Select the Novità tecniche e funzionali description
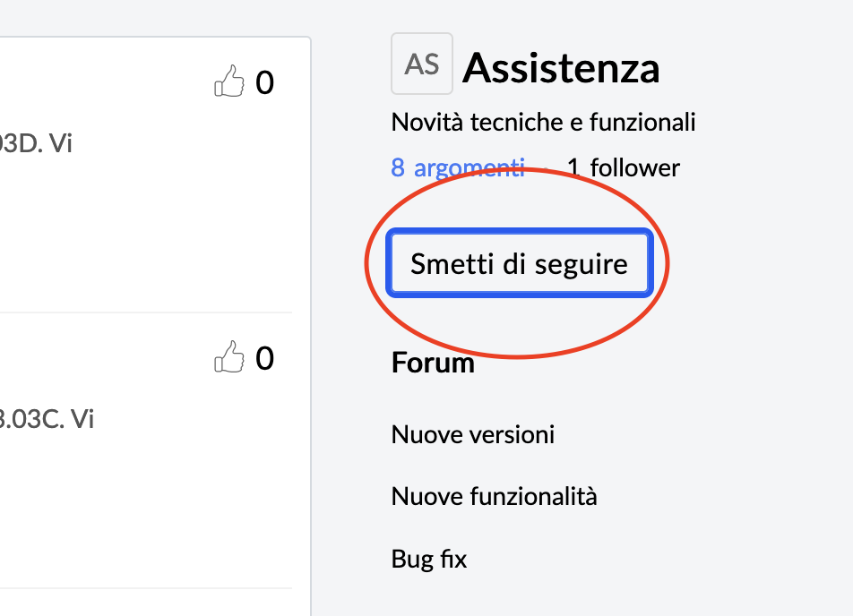 click(544, 122)
